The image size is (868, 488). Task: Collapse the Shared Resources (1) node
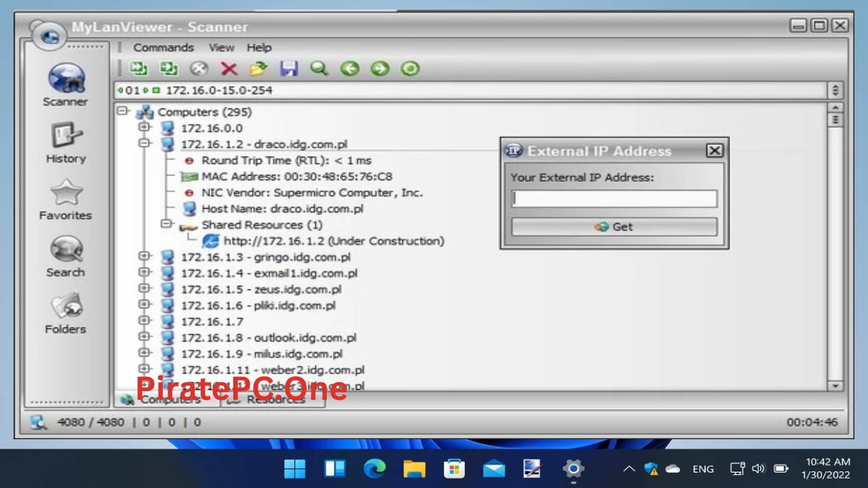(166, 223)
